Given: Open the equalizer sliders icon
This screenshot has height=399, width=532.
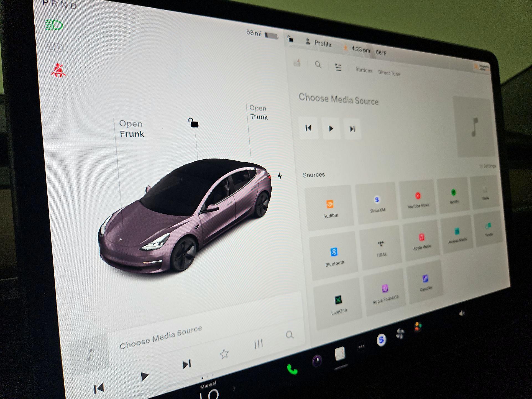Looking at the screenshot, I should (258, 344).
